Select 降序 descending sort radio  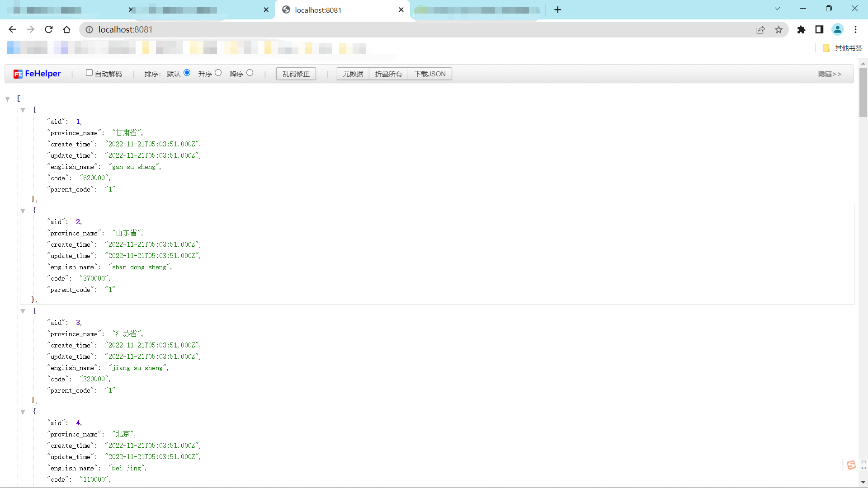click(x=250, y=73)
